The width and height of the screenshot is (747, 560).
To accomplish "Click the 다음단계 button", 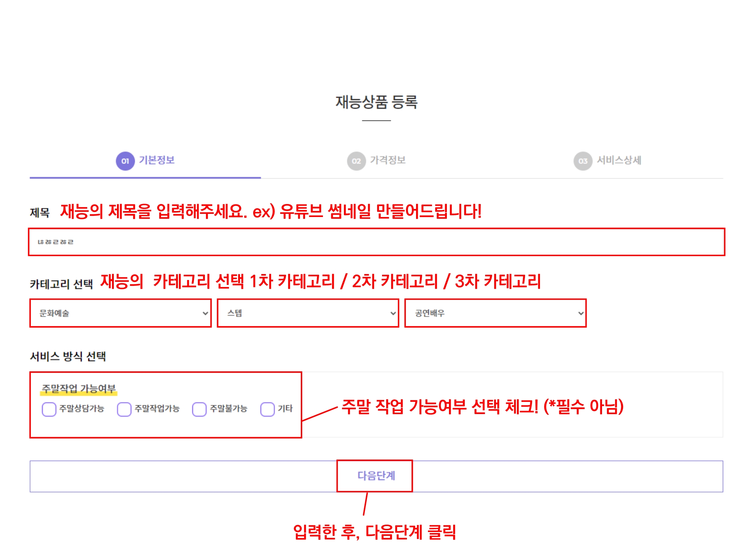I will pos(376,476).
